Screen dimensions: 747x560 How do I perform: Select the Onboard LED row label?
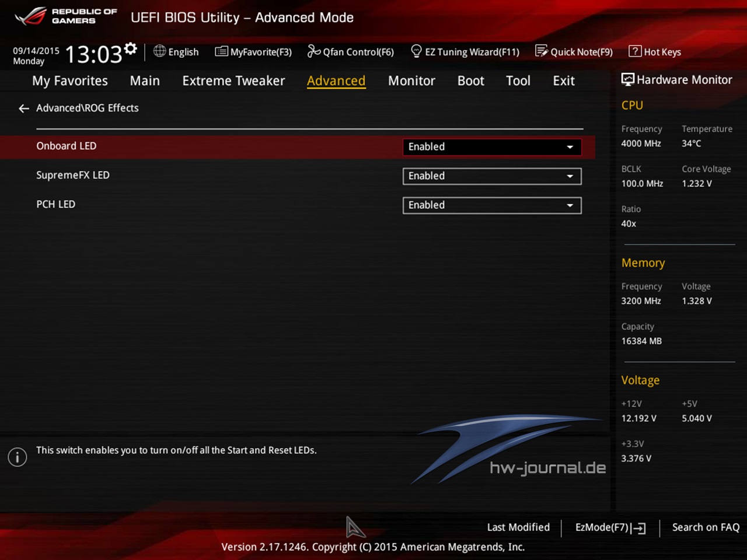(x=67, y=146)
